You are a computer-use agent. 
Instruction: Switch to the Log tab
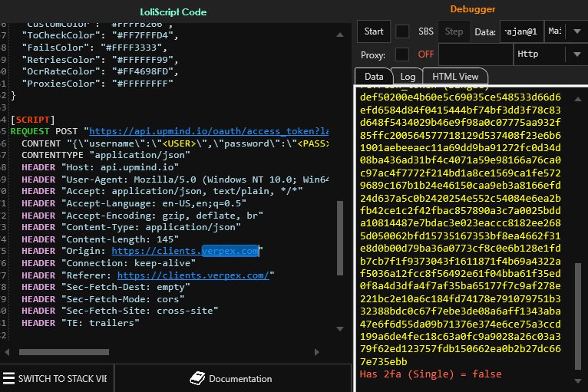[x=408, y=77]
